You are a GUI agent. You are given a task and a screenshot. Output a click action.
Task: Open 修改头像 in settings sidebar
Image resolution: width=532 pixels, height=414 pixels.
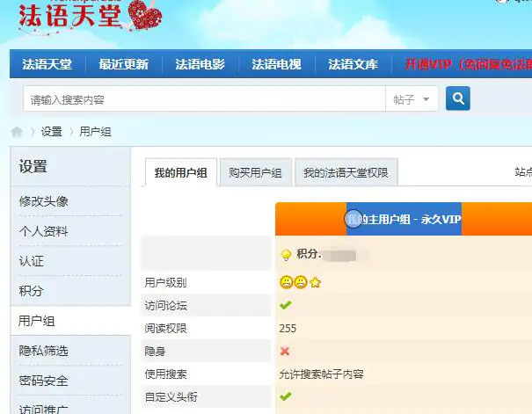44,201
